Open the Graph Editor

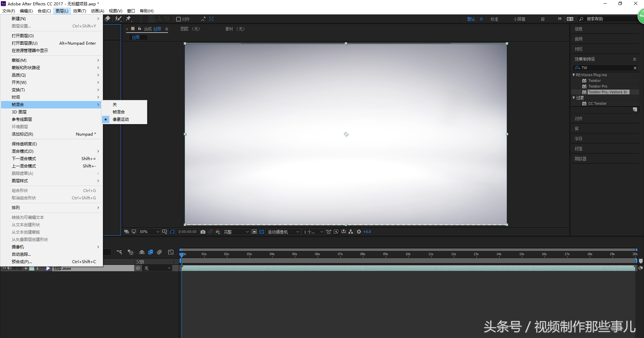point(171,252)
